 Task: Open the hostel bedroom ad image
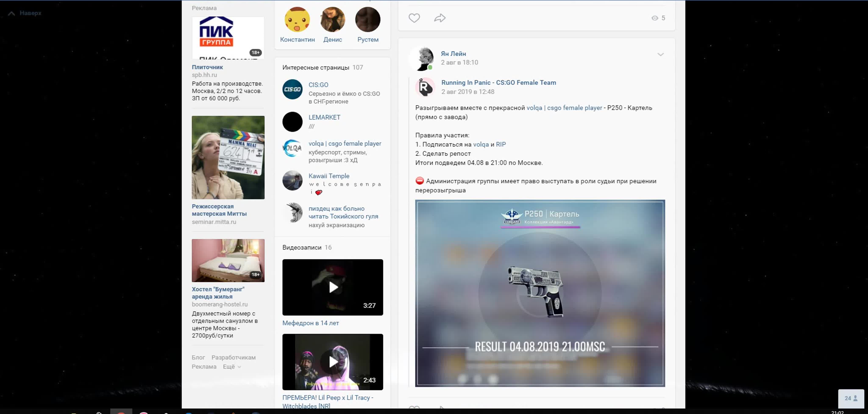[228, 261]
